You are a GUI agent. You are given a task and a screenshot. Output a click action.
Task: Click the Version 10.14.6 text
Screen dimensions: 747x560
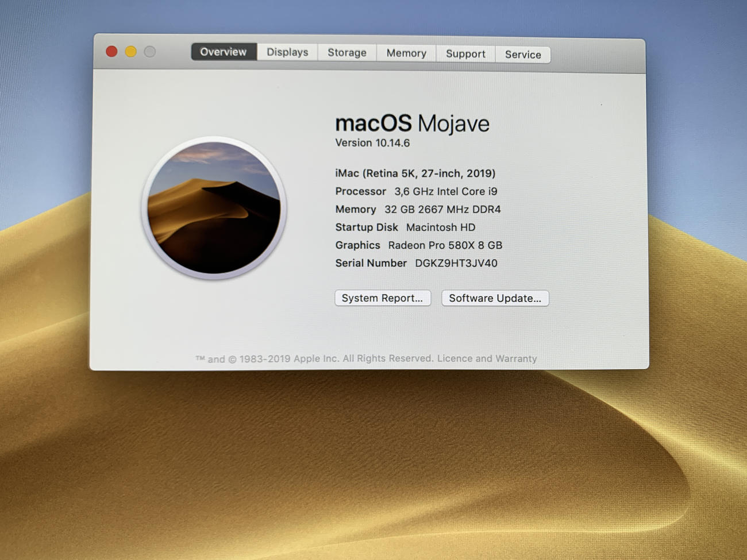coord(372,143)
